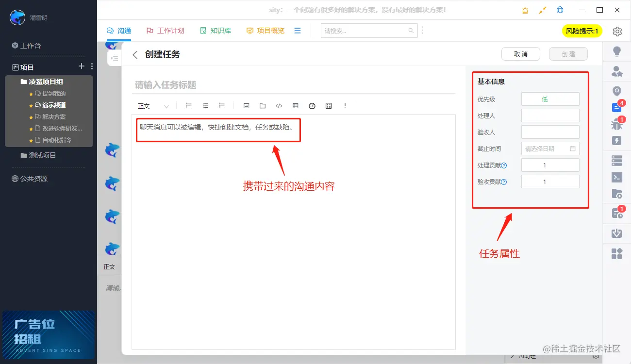The width and height of the screenshot is (631, 364).
Task: Open the location pin panel in right sidebar
Action: point(617,91)
